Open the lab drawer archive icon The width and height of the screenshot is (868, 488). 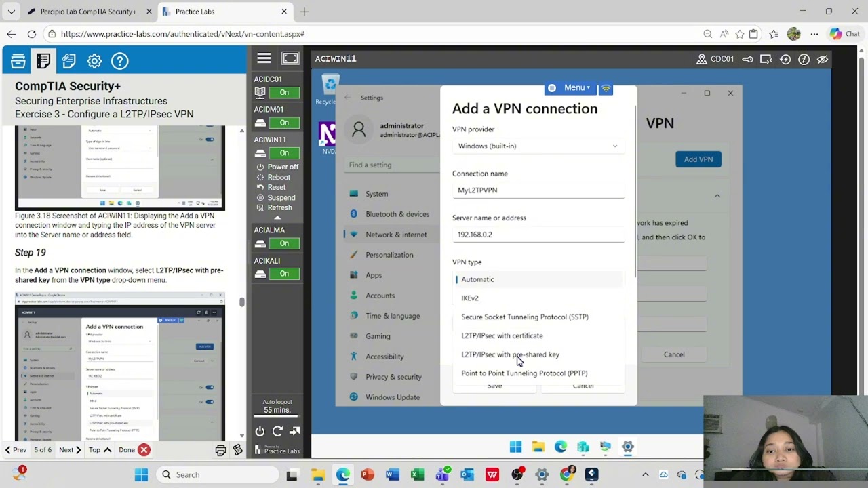(18, 61)
